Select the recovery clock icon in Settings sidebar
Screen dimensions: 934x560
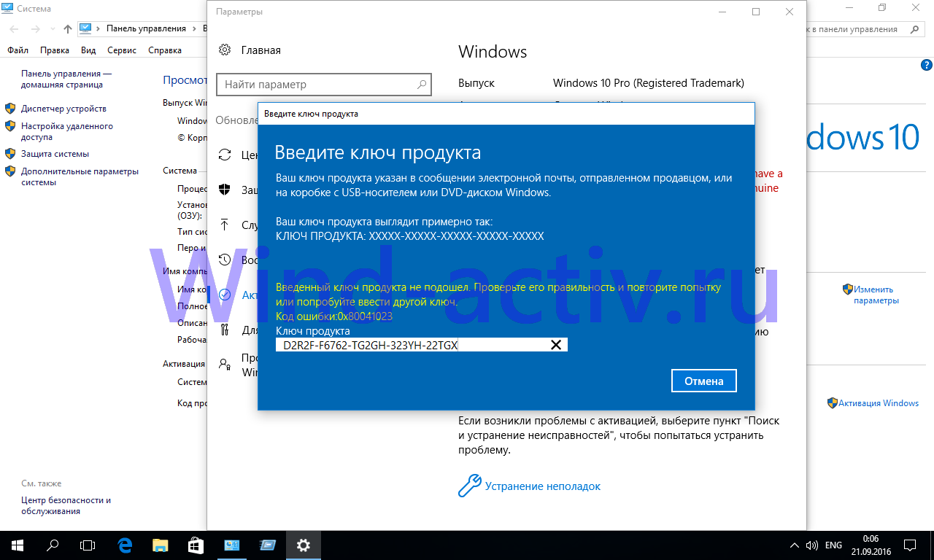(225, 260)
